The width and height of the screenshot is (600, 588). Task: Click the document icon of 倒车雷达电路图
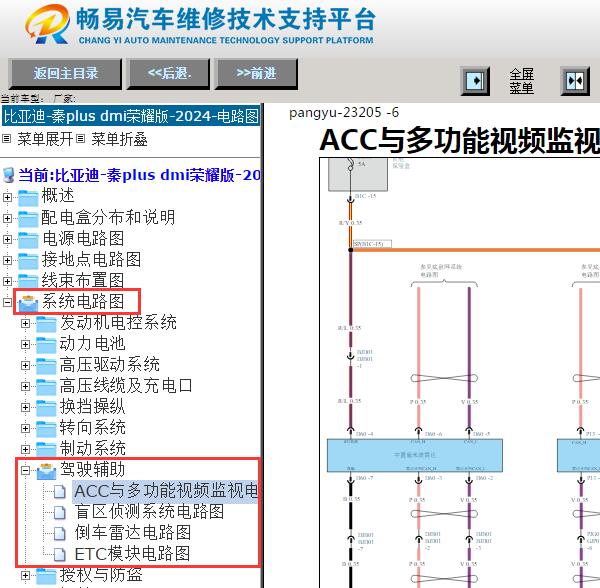[x=59, y=533]
